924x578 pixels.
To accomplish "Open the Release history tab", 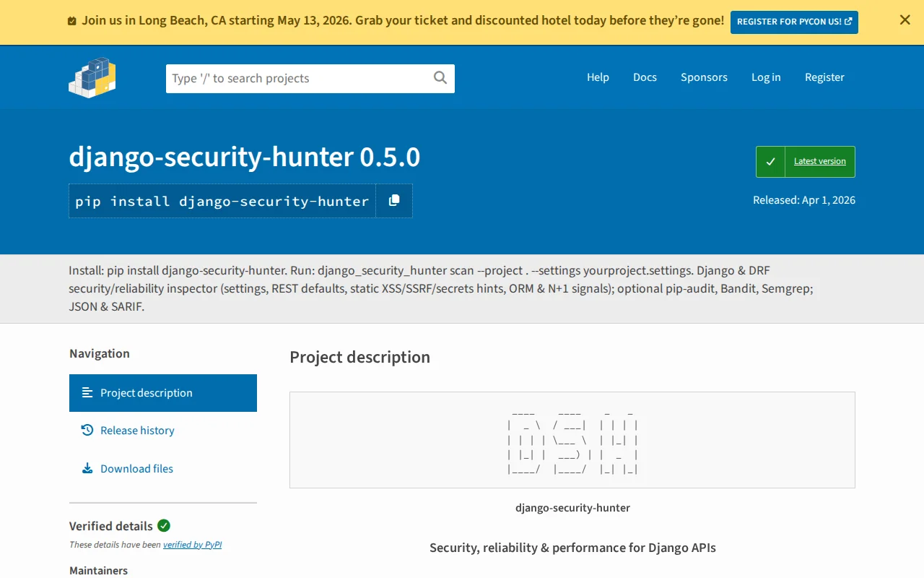I will (163, 431).
